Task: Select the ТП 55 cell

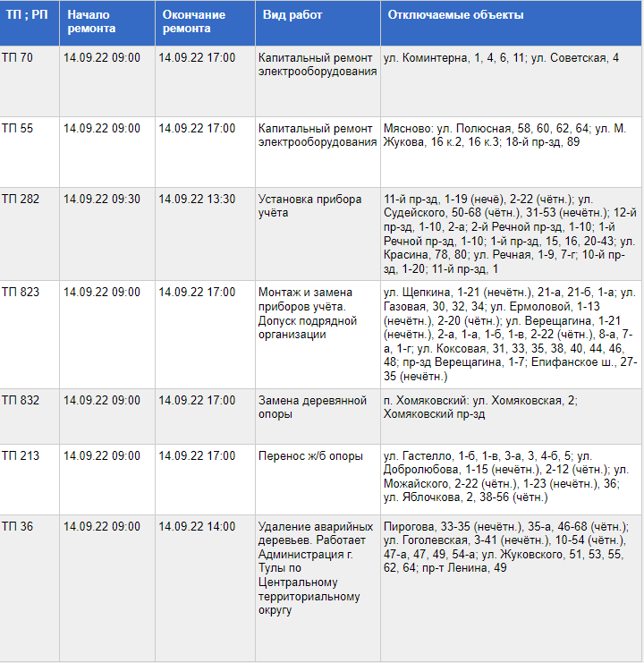Action: (x=18, y=129)
